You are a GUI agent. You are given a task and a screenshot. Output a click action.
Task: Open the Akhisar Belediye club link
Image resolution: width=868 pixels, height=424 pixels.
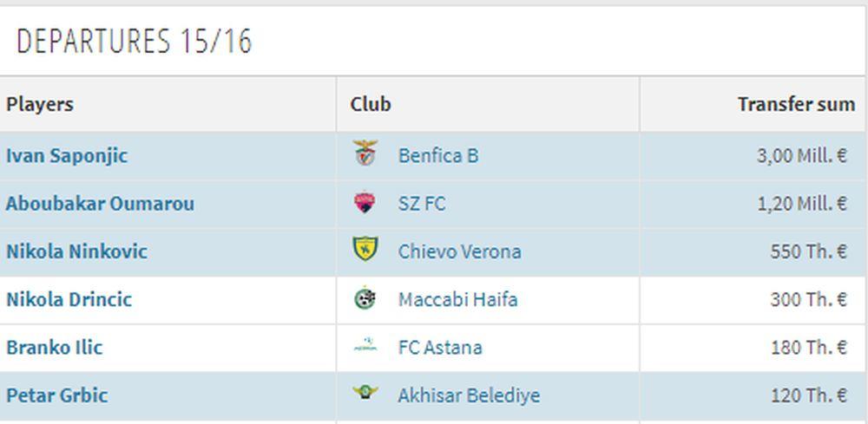pyautogui.click(x=469, y=395)
